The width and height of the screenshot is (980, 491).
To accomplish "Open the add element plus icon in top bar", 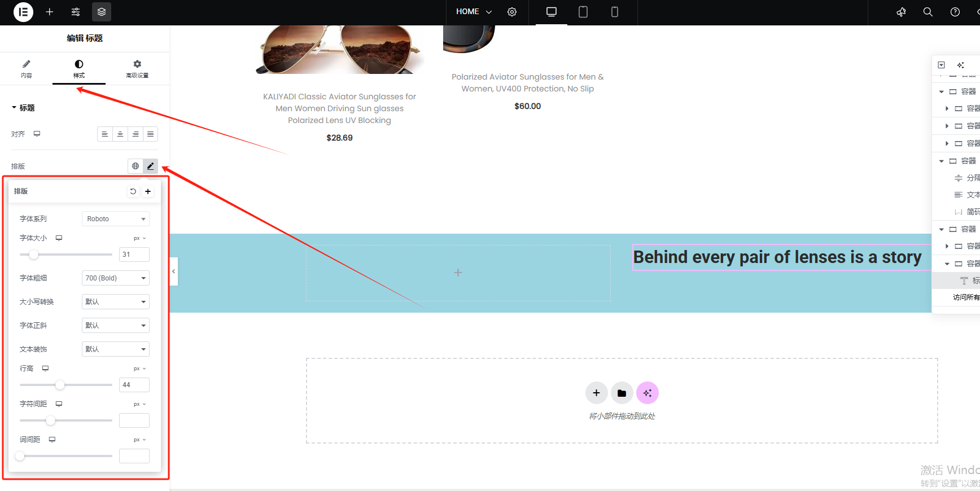I will click(x=50, y=12).
